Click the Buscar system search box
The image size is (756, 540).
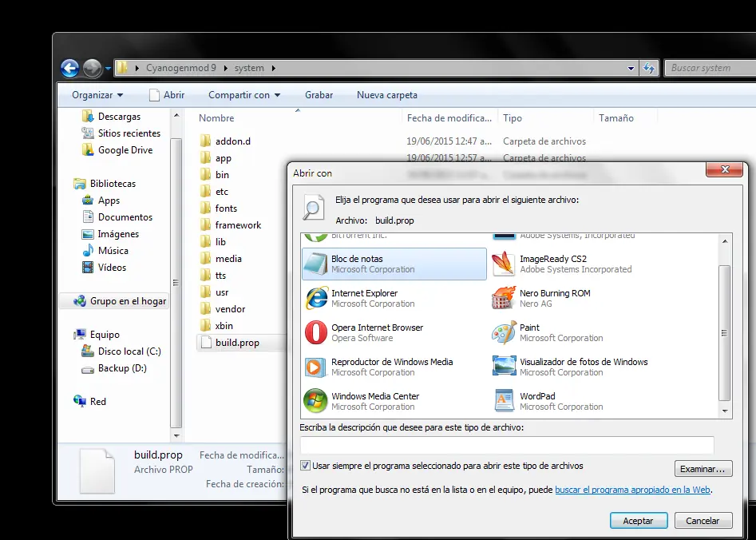coord(710,68)
